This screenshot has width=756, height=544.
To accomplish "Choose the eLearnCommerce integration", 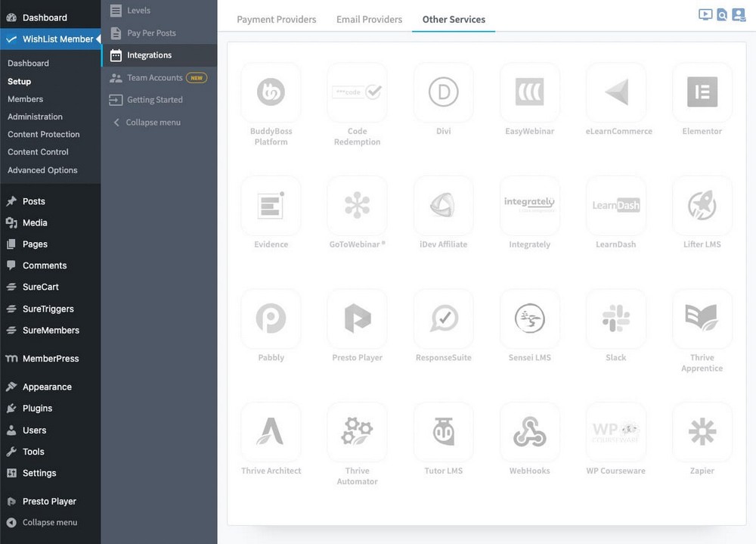I will click(x=615, y=92).
